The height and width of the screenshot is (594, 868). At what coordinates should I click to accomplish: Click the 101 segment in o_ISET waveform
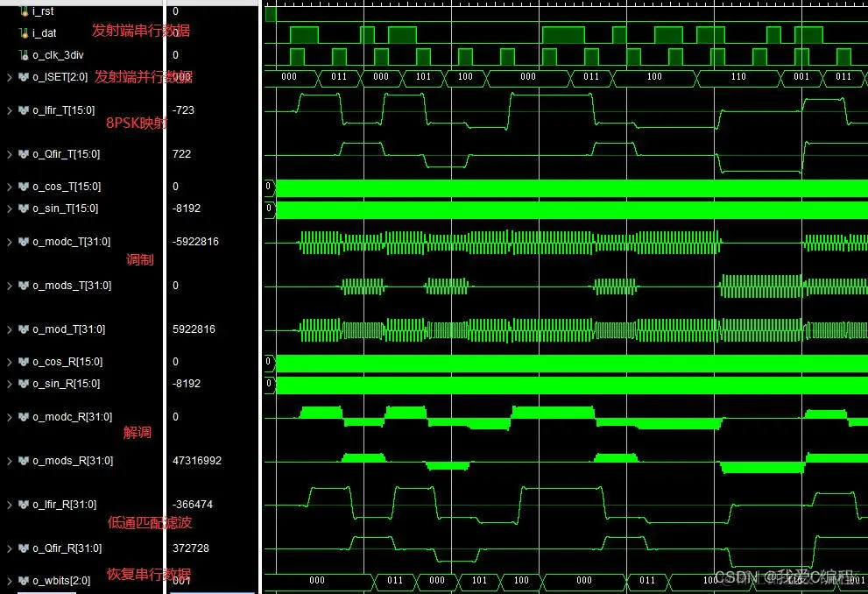[423, 77]
